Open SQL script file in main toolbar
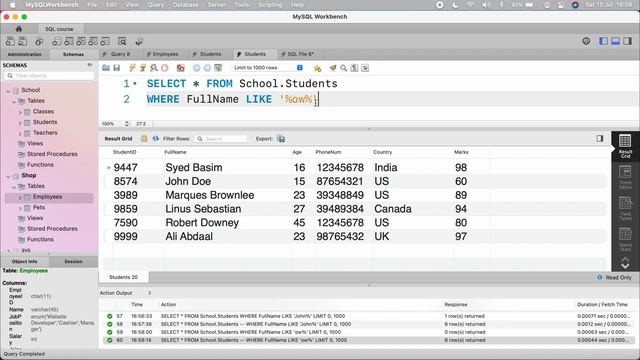The height and width of the screenshot is (360, 640). point(23,41)
